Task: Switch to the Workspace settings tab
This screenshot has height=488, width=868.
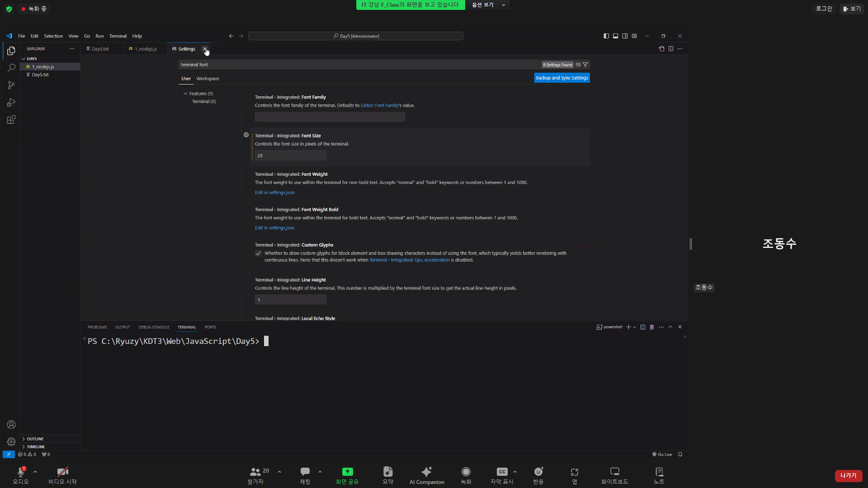Action: point(208,79)
